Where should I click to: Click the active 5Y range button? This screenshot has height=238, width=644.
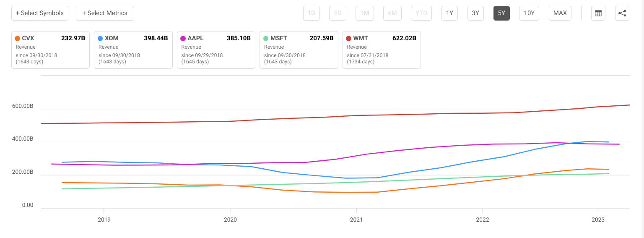[501, 13]
